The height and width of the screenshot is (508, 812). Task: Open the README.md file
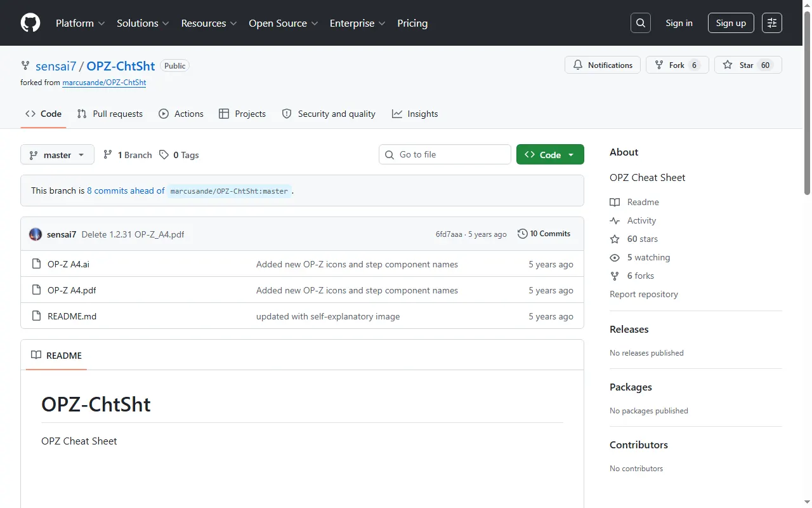72,316
